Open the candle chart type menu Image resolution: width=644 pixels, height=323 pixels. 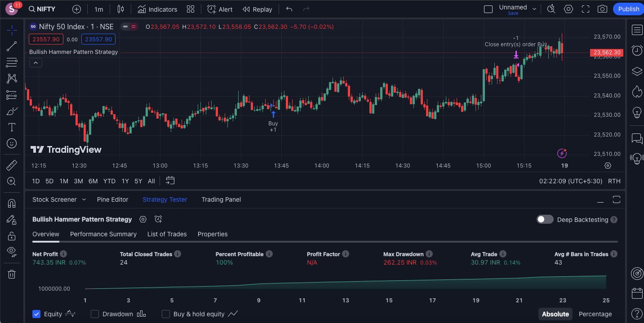click(x=120, y=9)
